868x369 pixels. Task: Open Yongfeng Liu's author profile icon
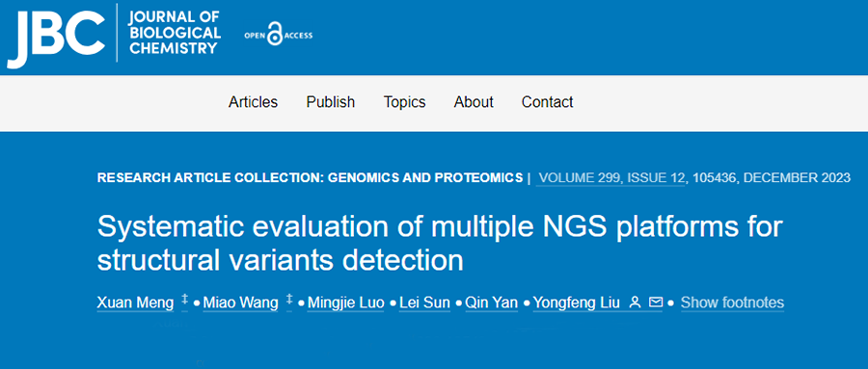(x=635, y=303)
